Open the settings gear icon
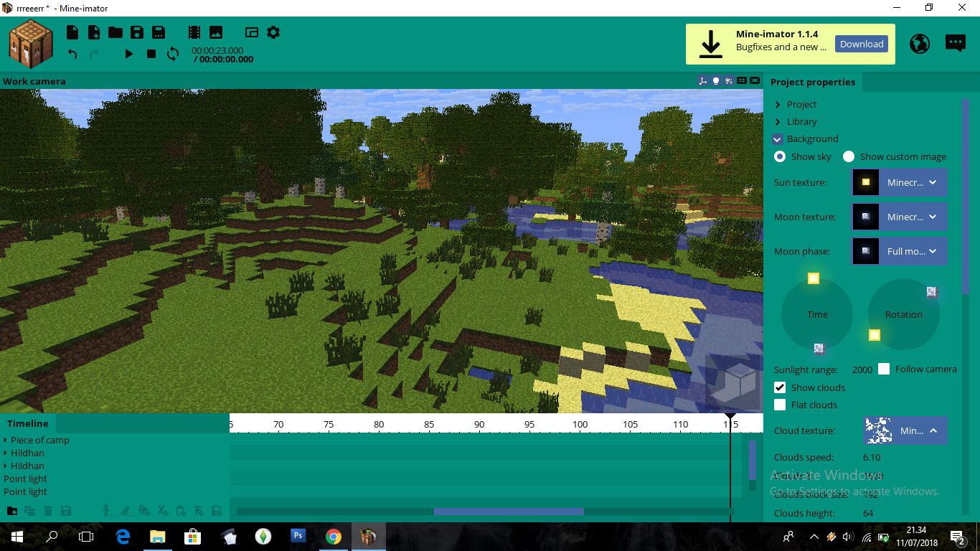Image resolution: width=980 pixels, height=551 pixels. (273, 32)
